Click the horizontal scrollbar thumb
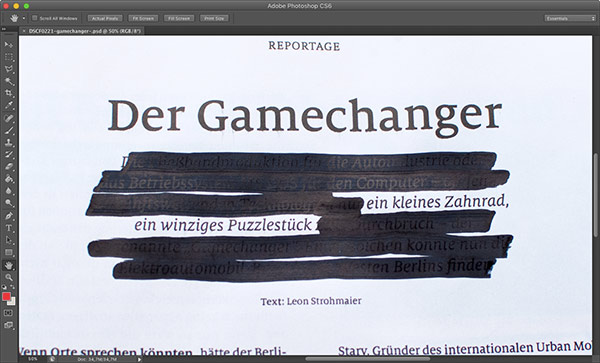The height and width of the screenshot is (363, 600). tap(368, 359)
